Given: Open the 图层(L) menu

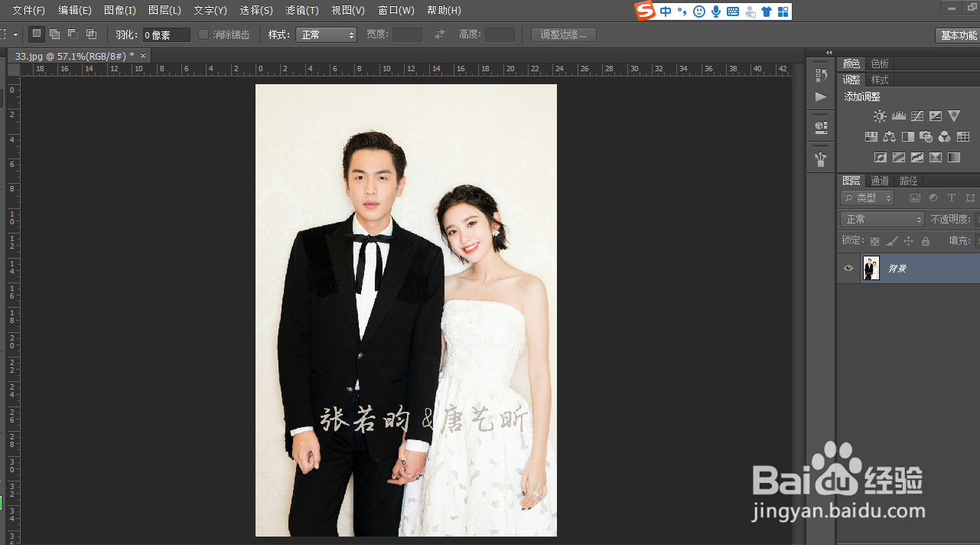Looking at the screenshot, I should click(165, 11).
